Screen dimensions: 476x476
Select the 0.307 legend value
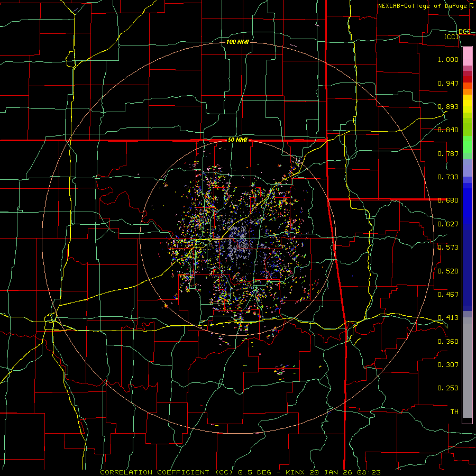[448, 365]
